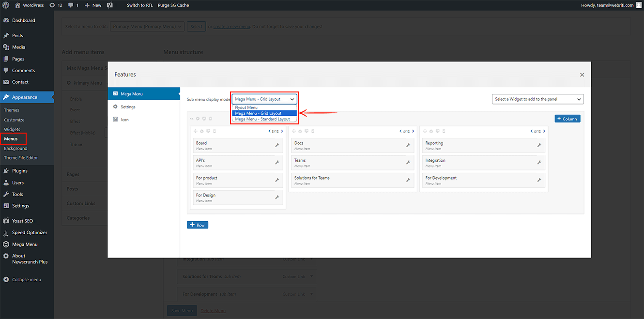Viewport: 644px width, 319px height.
Task: Click the WordPress logo in admin bar
Action: [x=6, y=5]
